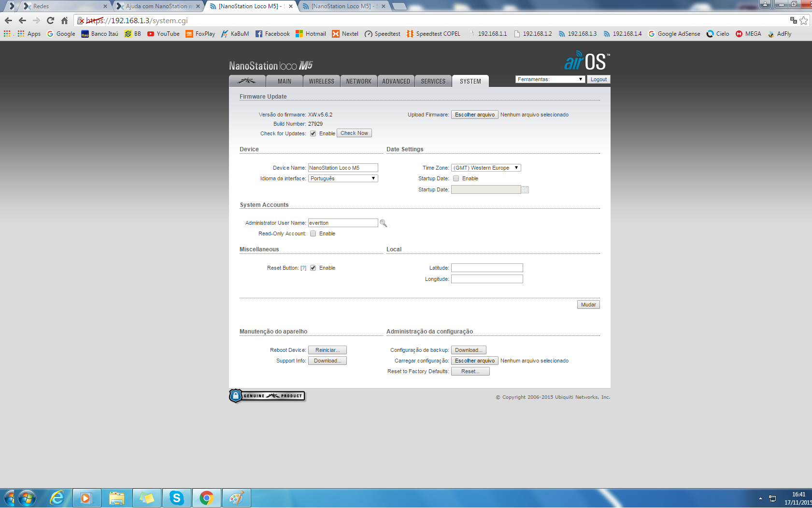Open the Hotmail bookmark
The width and height of the screenshot is (812, 508).
coord(311,34)
